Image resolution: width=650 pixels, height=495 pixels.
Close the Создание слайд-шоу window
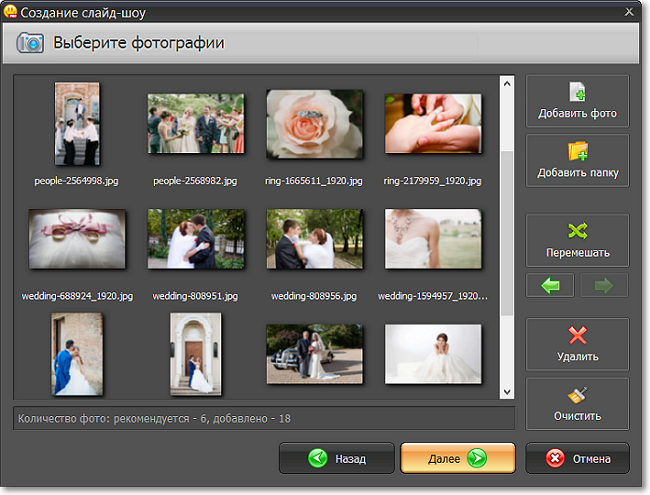tap(629, 11)
